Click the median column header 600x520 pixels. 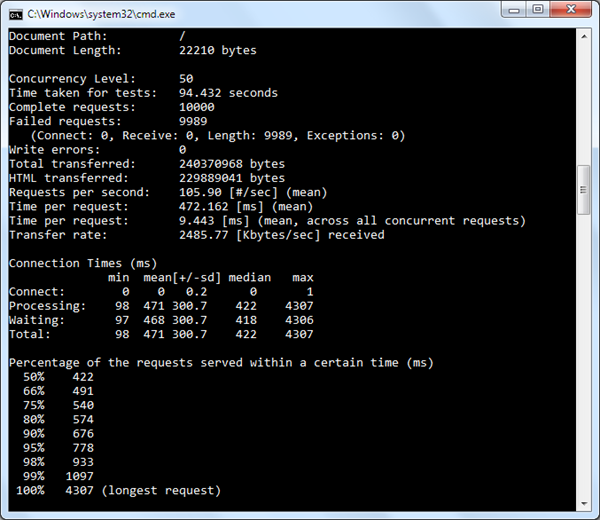[x=249, y=278]
